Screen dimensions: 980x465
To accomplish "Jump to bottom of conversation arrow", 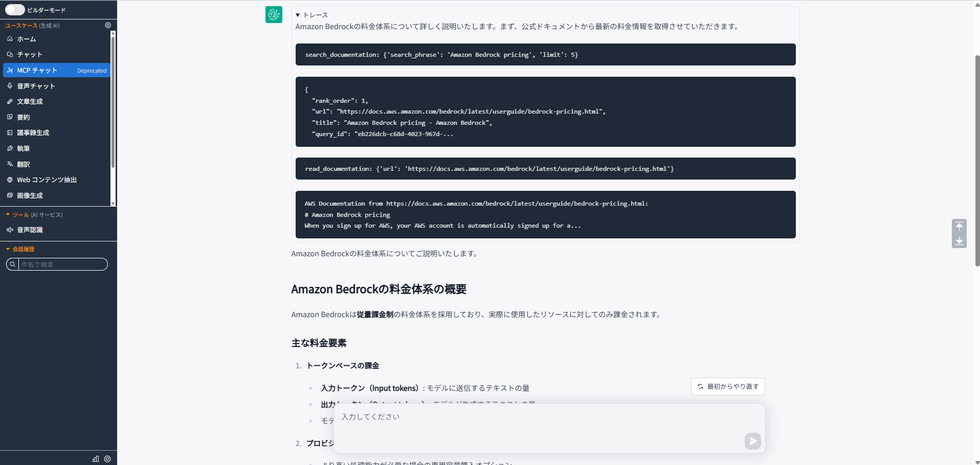I will click(x=959, y=241).
